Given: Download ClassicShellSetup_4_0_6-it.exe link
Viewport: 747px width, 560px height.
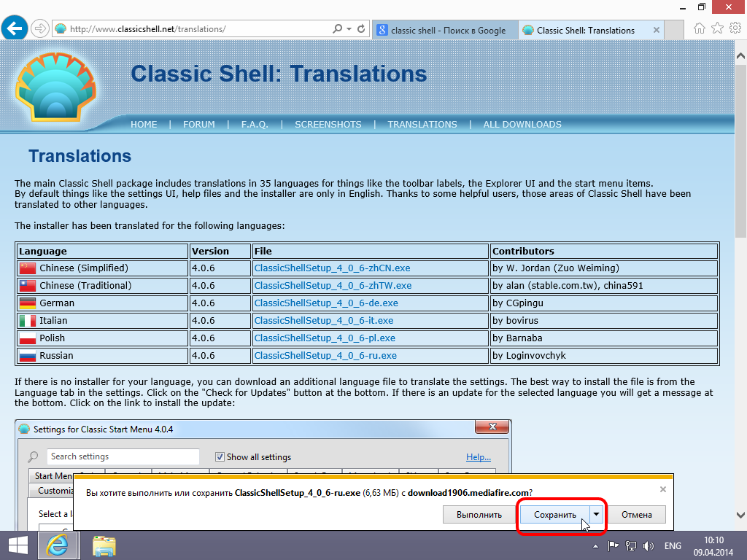Looking at the screenshot, I should tap(323, 321).
